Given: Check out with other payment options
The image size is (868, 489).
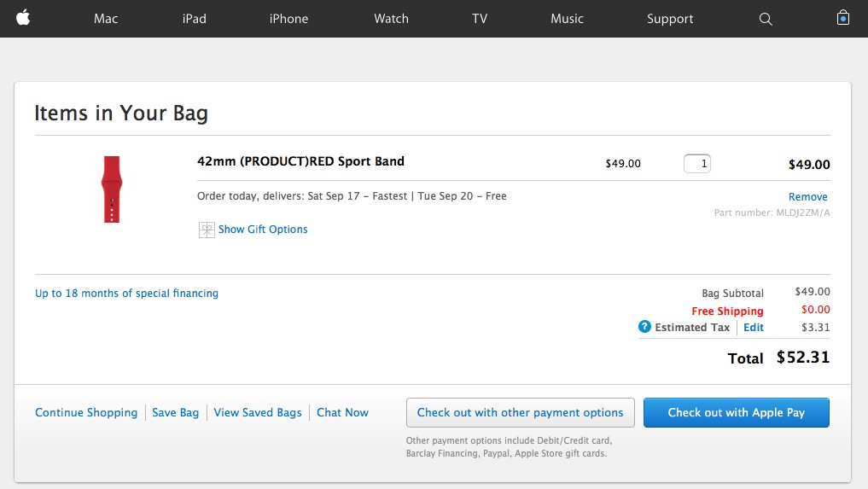Looking at the screenshot, I should click(x=521, y=412).
